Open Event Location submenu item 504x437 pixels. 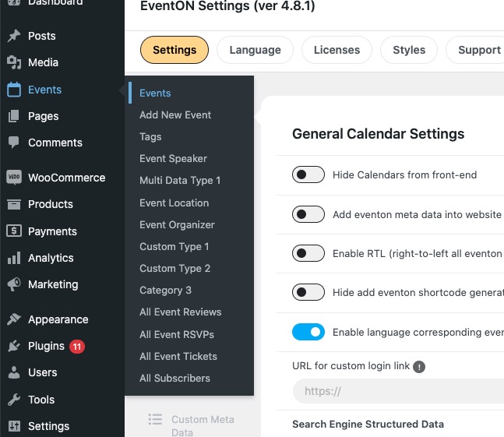click(174, 203)
